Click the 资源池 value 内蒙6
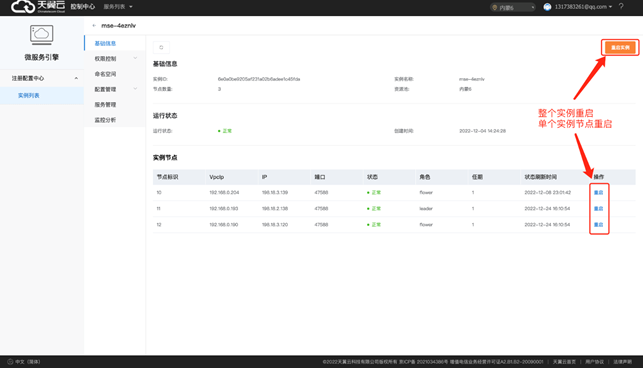The width and height of the screenshot is (643, 368). 465,89
